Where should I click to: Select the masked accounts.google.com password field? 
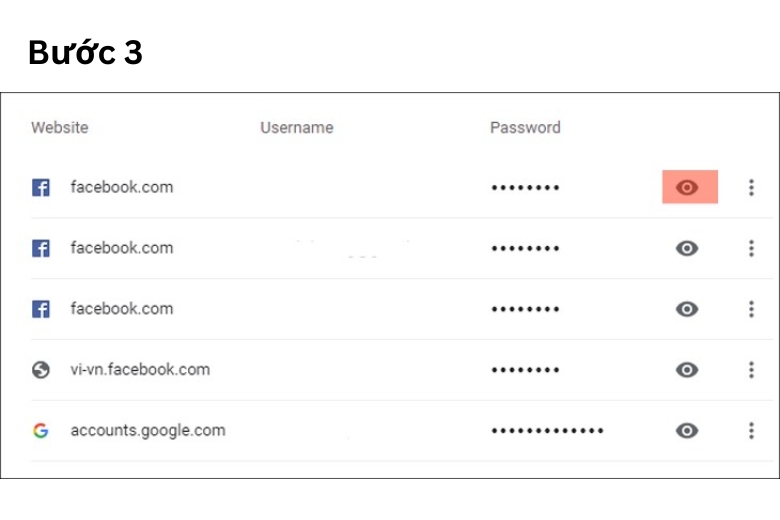tap(547, 431)
